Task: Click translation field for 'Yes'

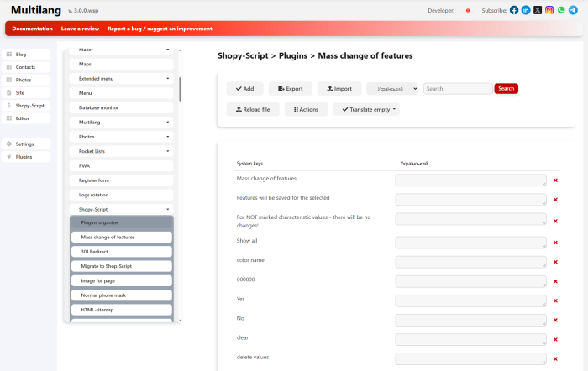Action: click(470, 301)
